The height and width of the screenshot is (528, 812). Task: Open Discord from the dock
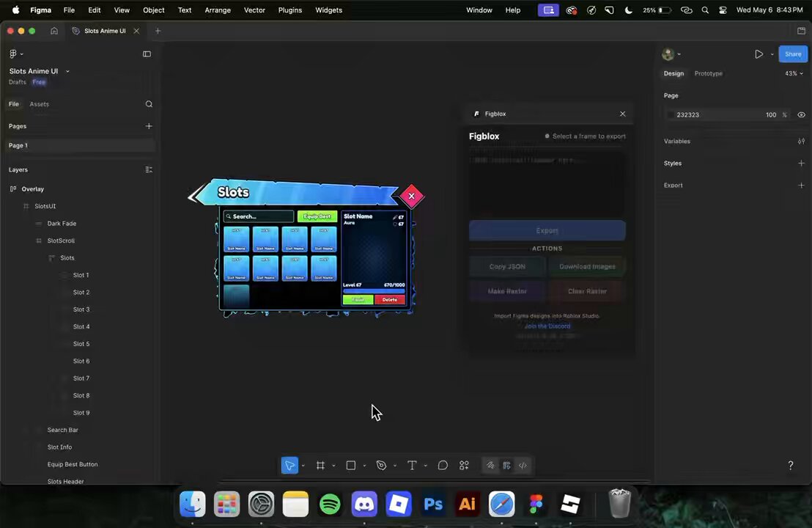click(x=364, y=504)
